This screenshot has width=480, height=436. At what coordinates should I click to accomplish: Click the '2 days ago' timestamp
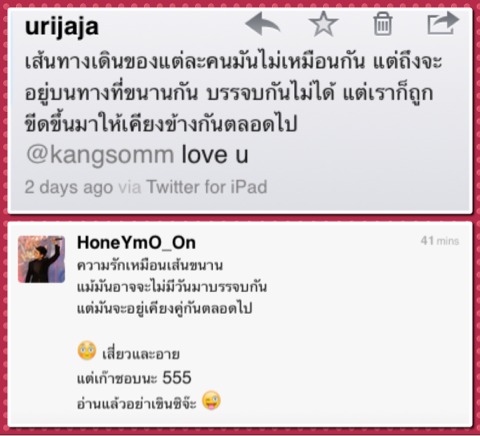pyautogui.click(x=68, y=187)
